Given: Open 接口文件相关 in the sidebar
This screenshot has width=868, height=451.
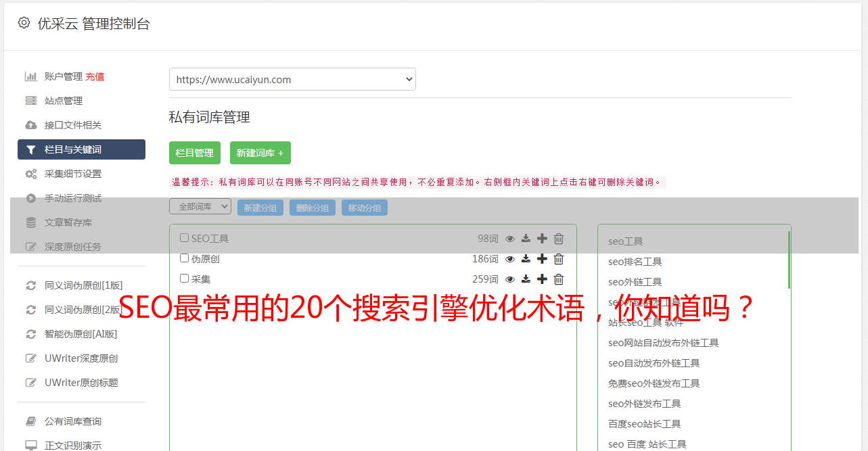Looking at the screenshot, I should click(x=73, y=125).
